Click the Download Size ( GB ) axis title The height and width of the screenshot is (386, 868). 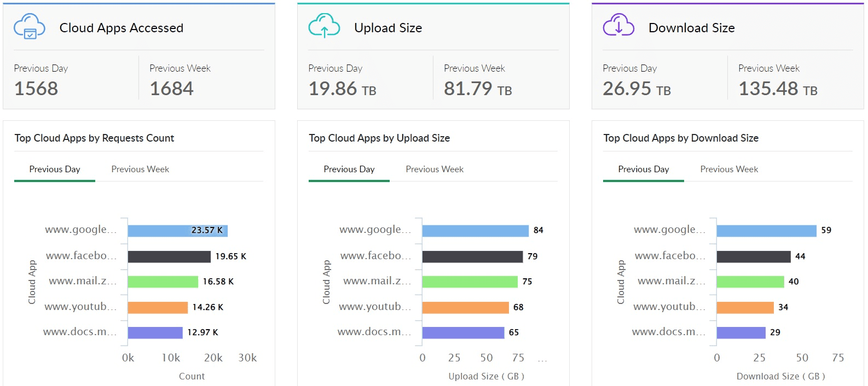781,376
